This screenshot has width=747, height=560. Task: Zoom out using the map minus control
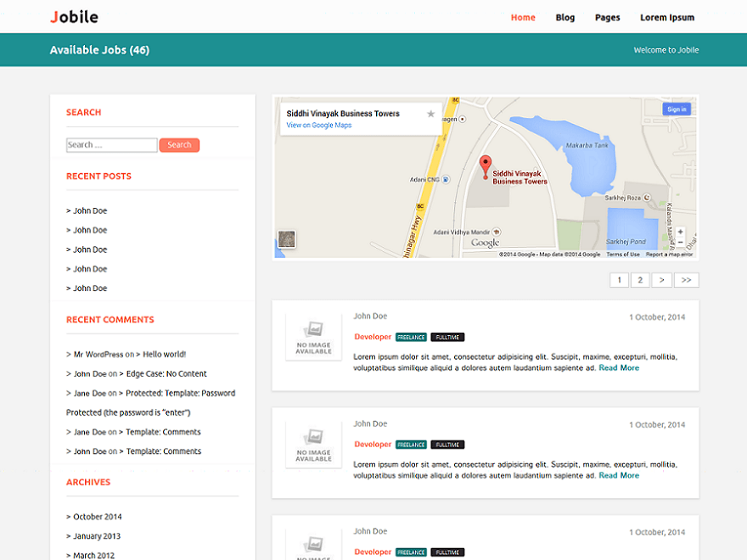point(679,242)
